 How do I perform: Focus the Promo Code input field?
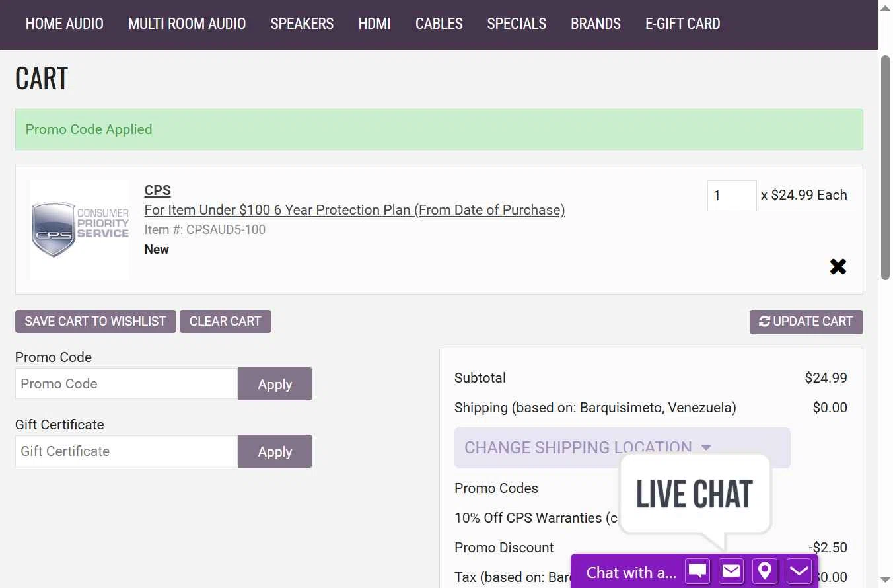pyautogui.click(x=126, y=384)
